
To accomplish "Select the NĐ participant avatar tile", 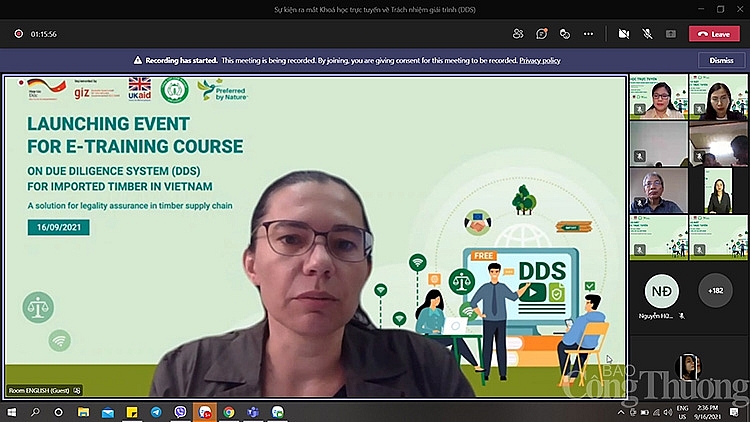I will tap(661, 290).
